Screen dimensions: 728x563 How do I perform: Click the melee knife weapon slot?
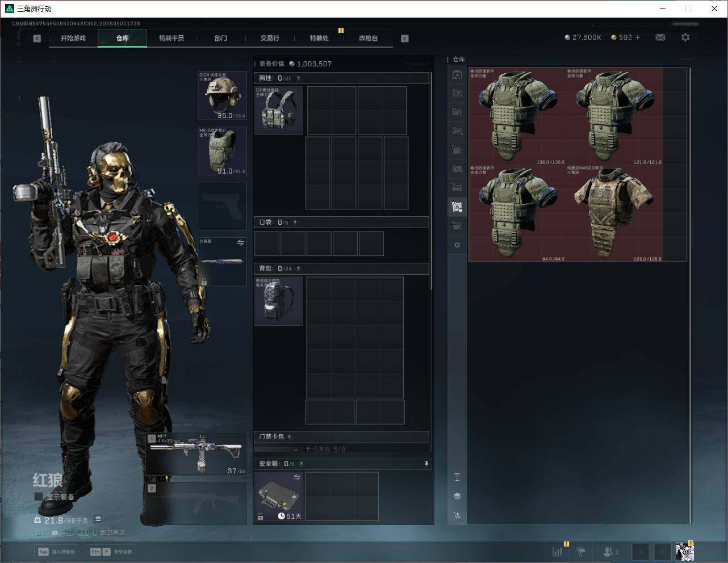(222, 262)
